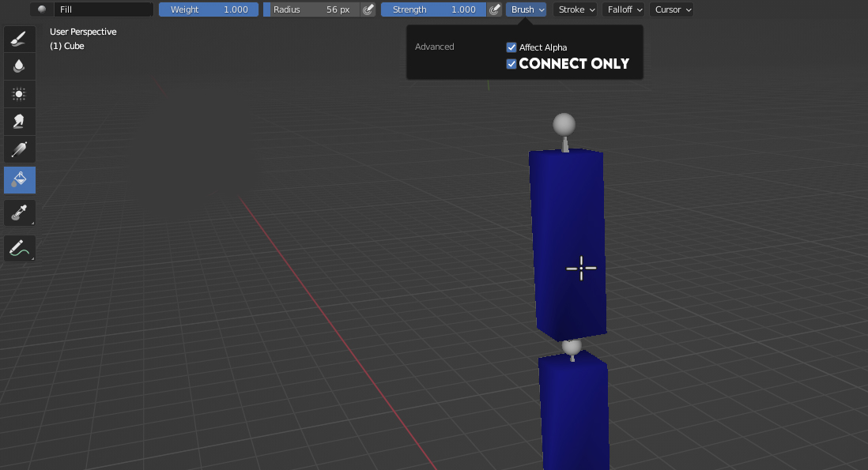Click the Weight value slider
The image size is (868, 470).
(209, 9)
